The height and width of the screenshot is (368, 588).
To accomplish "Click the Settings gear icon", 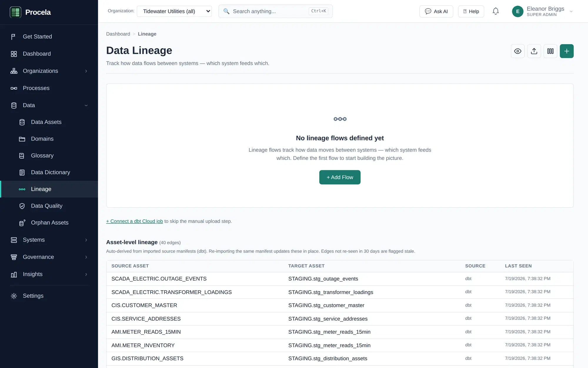I will click(x=14, y=296).
